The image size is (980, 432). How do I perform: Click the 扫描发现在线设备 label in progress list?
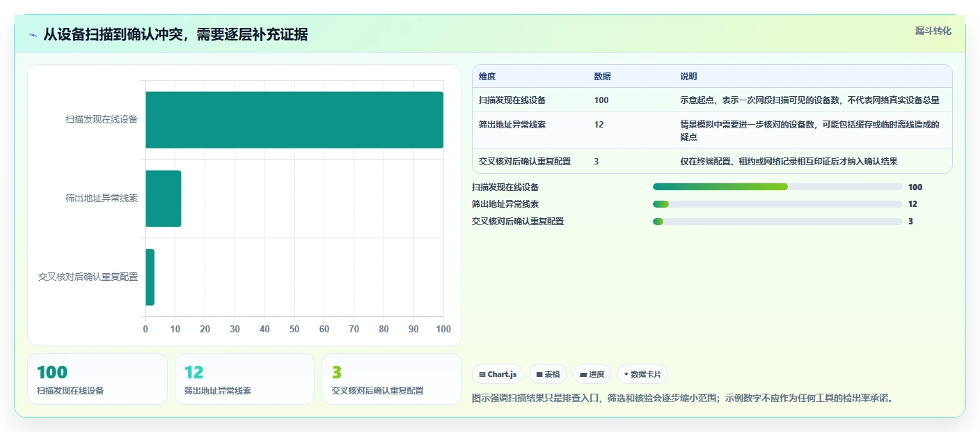pyautogui.click(x=505, y=187)
